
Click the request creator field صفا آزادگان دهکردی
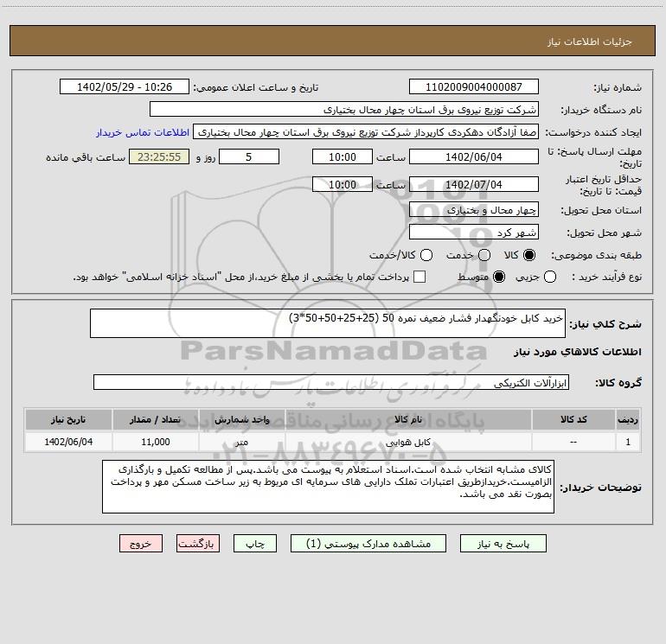click(x=366, y=131)
